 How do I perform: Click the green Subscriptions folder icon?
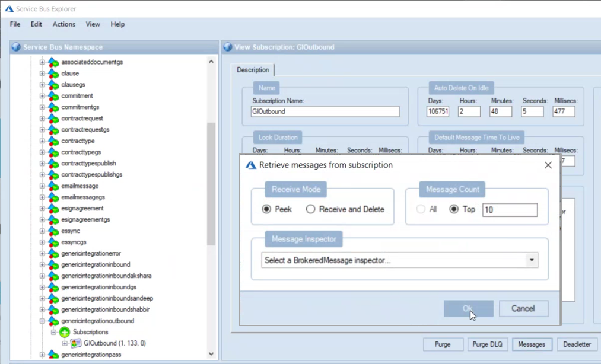(x=65, y=332)
